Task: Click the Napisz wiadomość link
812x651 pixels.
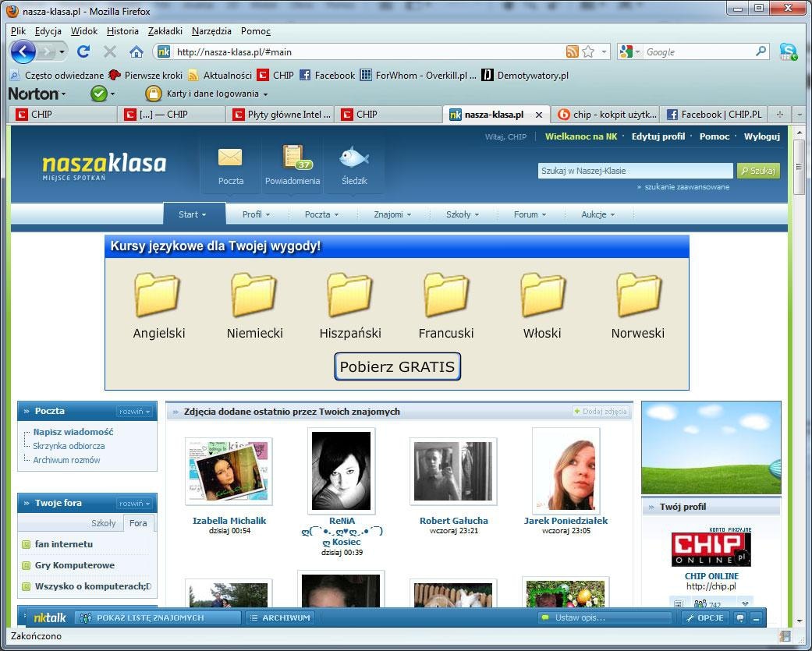Action: (x=73, y=432)
